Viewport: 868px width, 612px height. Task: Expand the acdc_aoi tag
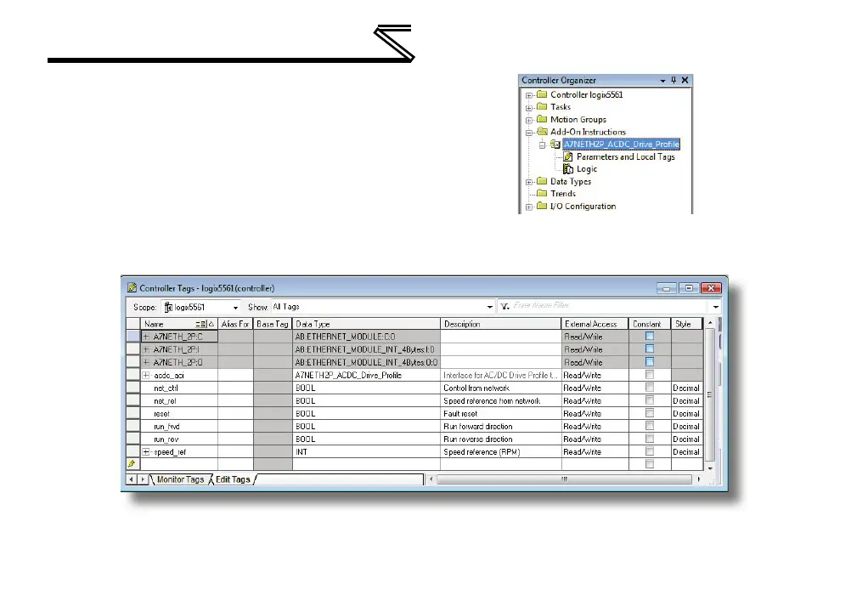coord(146,375)
